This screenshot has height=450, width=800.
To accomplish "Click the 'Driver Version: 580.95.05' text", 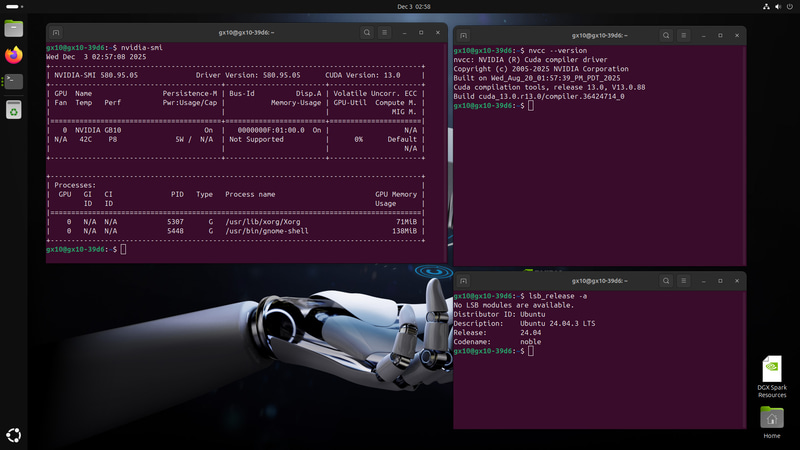I will (x=247, y=75).
